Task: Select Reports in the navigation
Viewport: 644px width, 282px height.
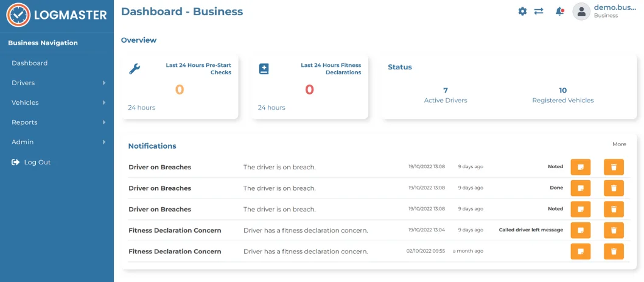Action: 24,122
